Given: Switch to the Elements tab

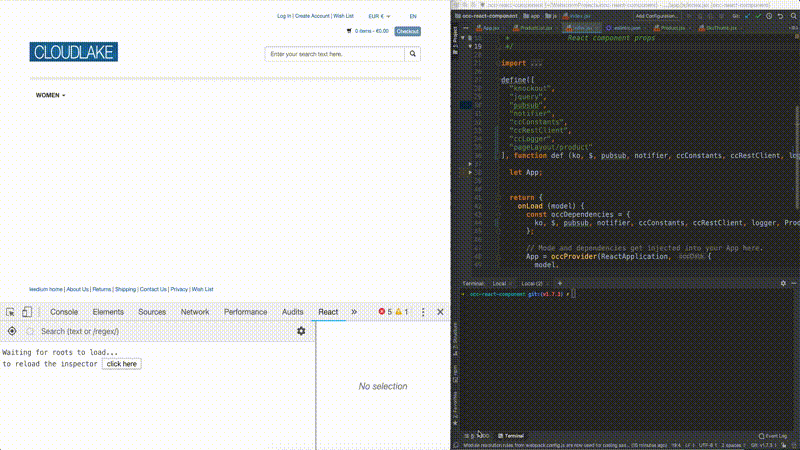Looking at the screenshot, I should [x=108, y=312].
